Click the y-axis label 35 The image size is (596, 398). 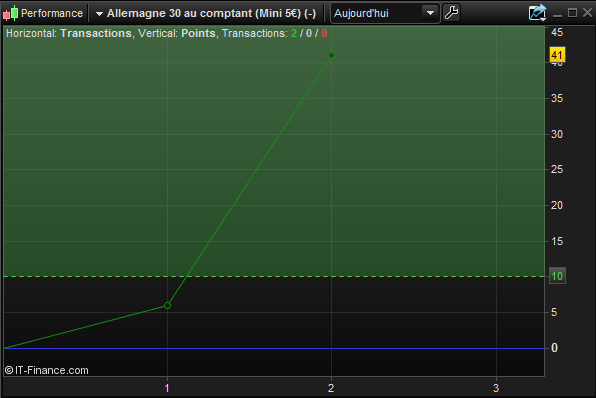pos(557,98)
